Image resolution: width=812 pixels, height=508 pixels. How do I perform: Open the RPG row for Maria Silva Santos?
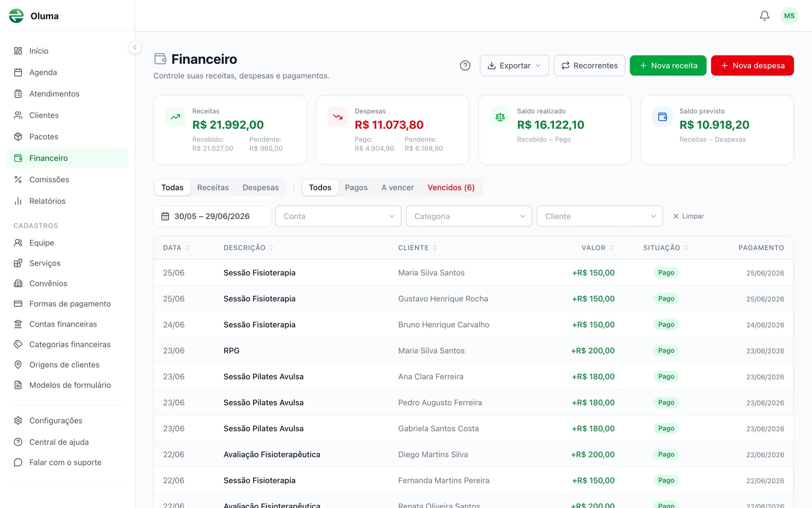473,351
